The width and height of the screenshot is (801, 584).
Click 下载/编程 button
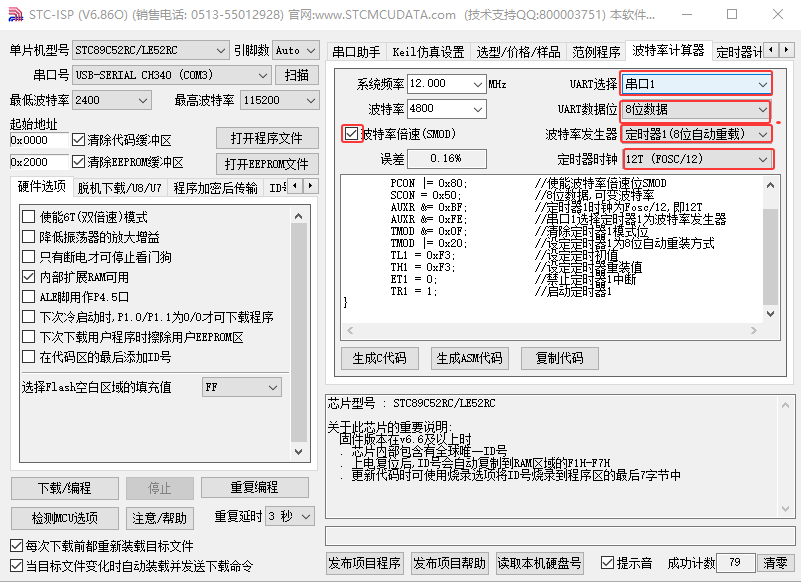point(65,488)
